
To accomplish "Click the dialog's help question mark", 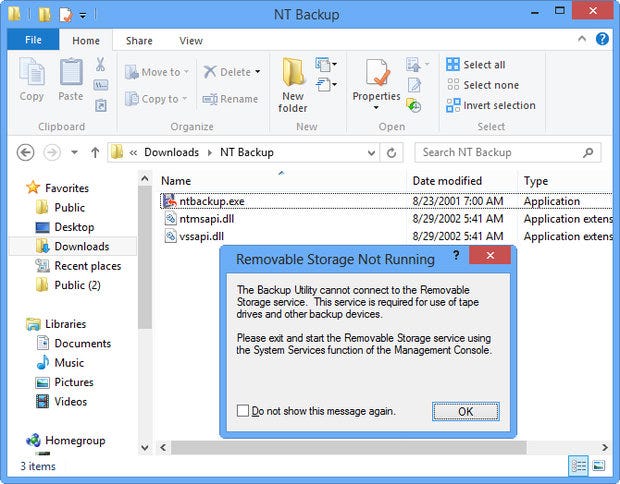I will point(456,255).
